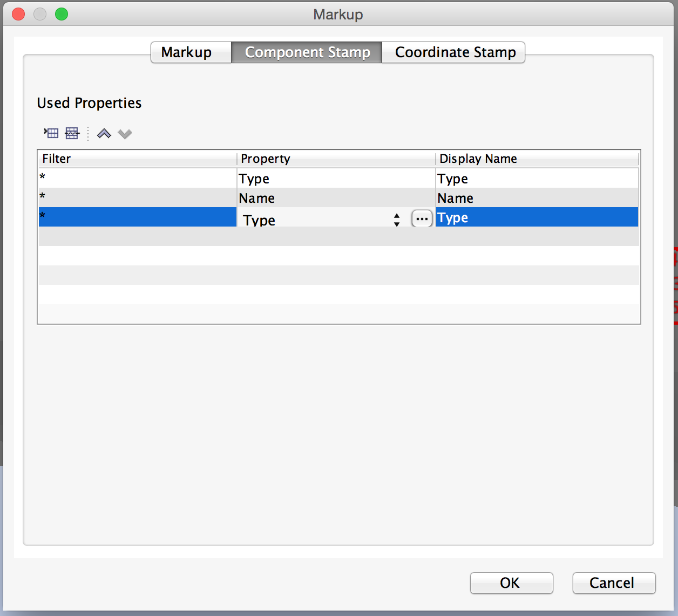Remove the selected row using the delete-row icon
This screenshot has width=678, height=616.
point(71,133)
